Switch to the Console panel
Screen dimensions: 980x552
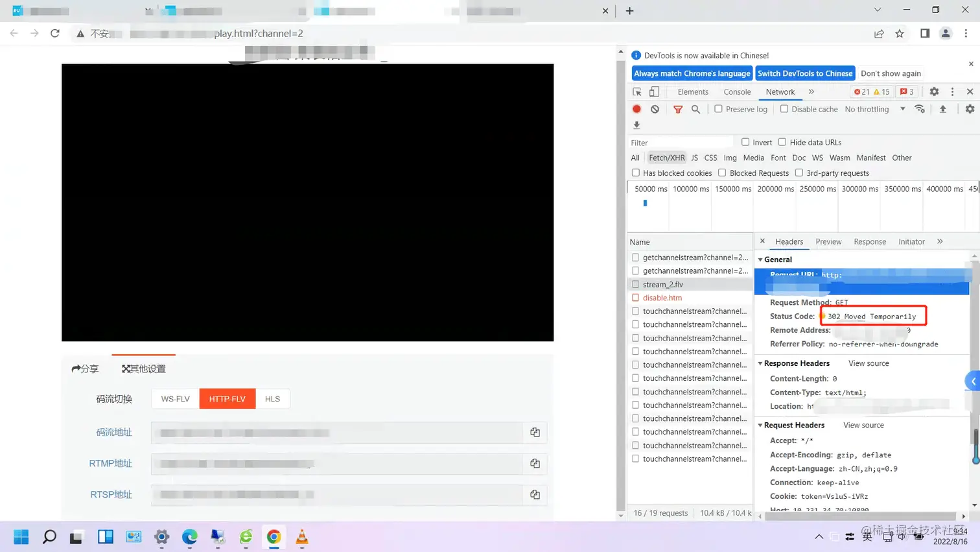click(x=737, y=92)
